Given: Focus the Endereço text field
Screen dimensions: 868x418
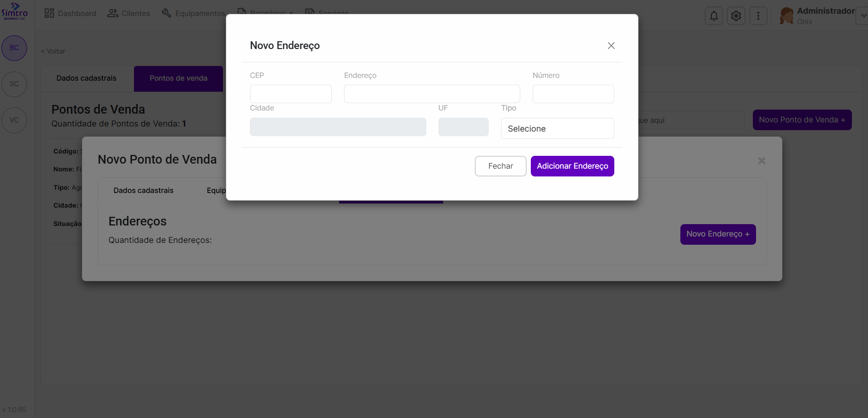Looking at the screenshot, I should [432, 94].
